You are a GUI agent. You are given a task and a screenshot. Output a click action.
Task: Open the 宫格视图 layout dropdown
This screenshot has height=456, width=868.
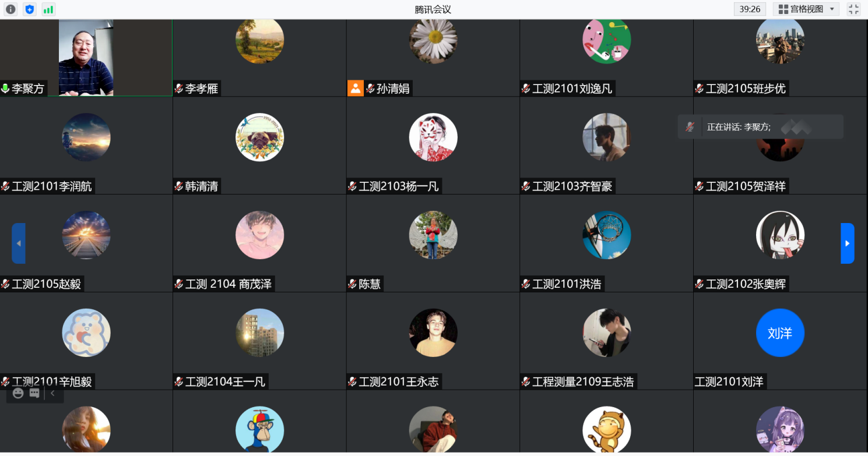tap(806, 9)
